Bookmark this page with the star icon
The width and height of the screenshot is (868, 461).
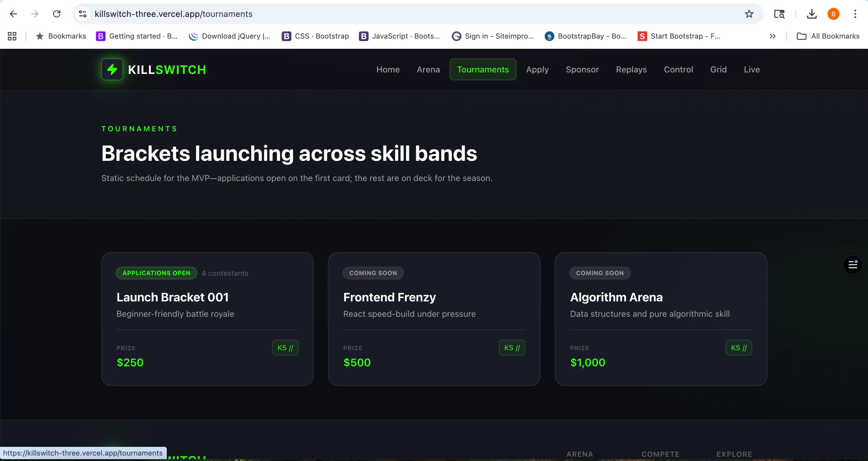(x=749, y=14)
